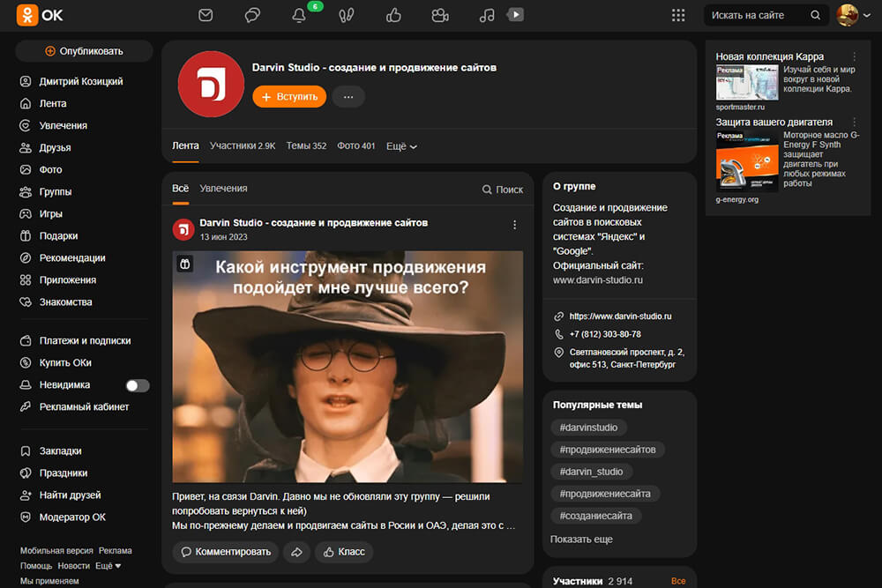Open the Все link next to Участники
The width and height of the screenshot is (882, 588).
point(677,581)
